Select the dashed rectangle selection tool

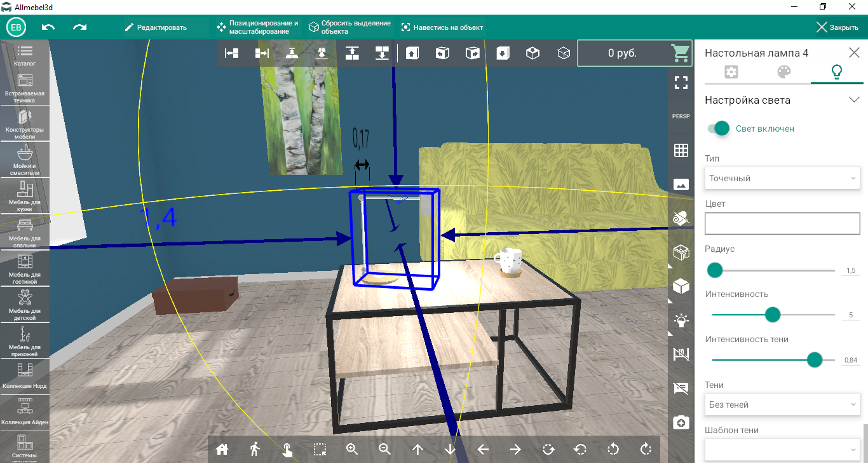320,449
